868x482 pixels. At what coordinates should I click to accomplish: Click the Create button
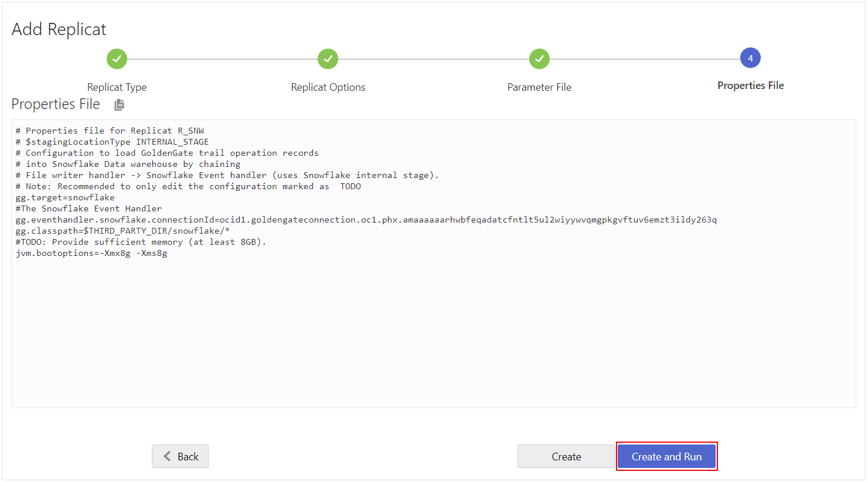(x=566, y=456)
